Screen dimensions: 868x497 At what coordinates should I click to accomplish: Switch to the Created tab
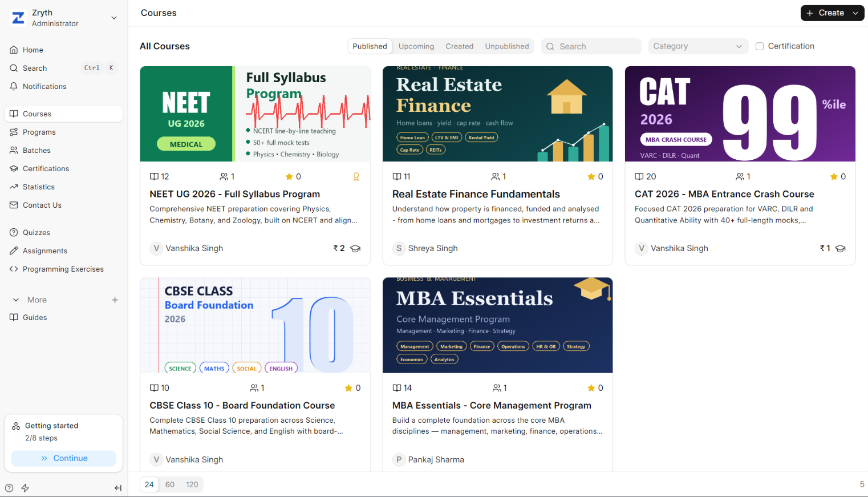(460, 46)
